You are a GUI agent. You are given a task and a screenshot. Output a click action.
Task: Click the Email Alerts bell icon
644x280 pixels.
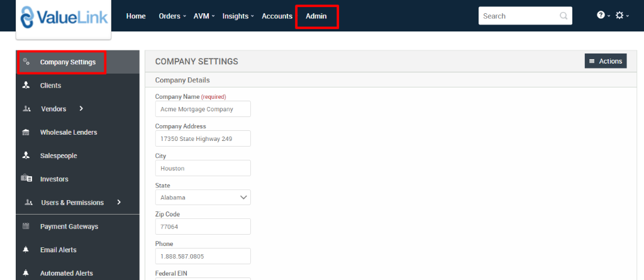26,250
